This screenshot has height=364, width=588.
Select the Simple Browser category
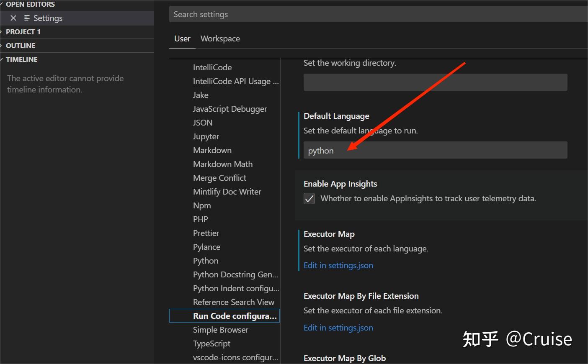(220, 330)
